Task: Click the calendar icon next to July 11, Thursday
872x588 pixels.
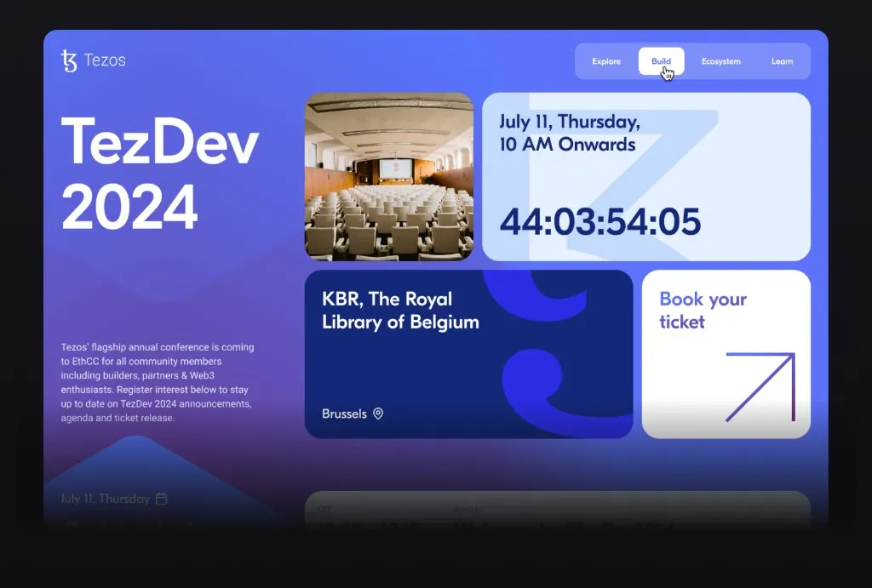Action: coord(161,499)
